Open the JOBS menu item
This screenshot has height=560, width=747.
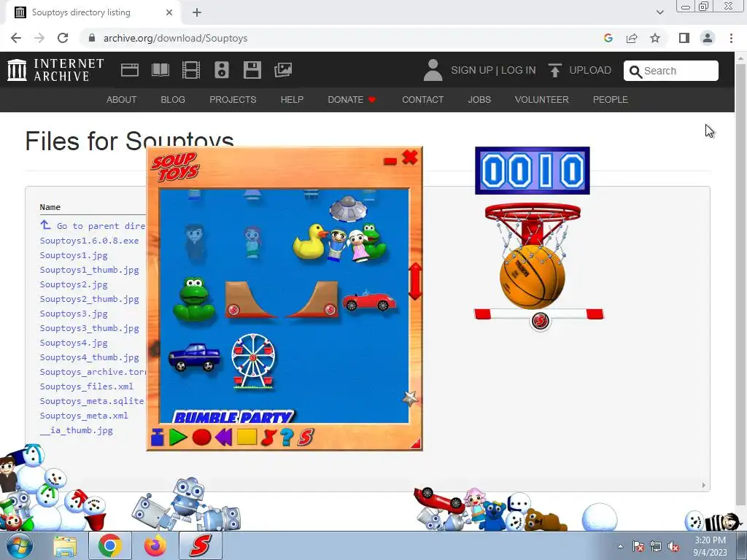point(479,99)
